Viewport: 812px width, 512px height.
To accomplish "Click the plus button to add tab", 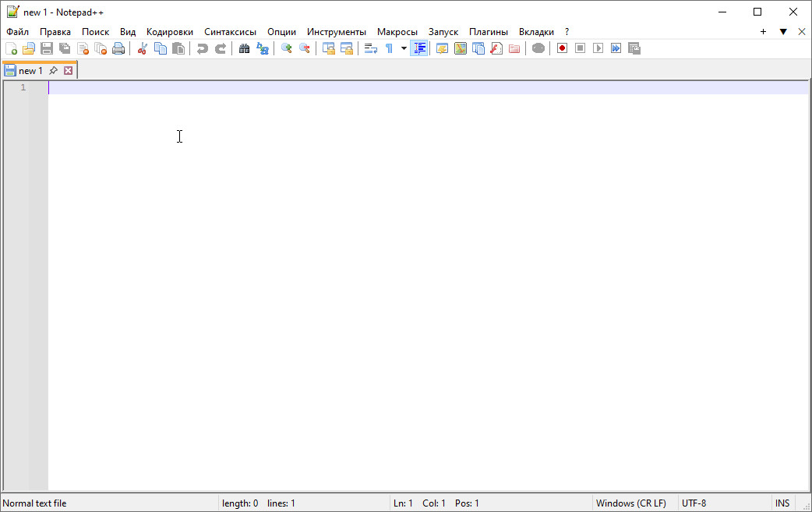I will tap(763, 32).
